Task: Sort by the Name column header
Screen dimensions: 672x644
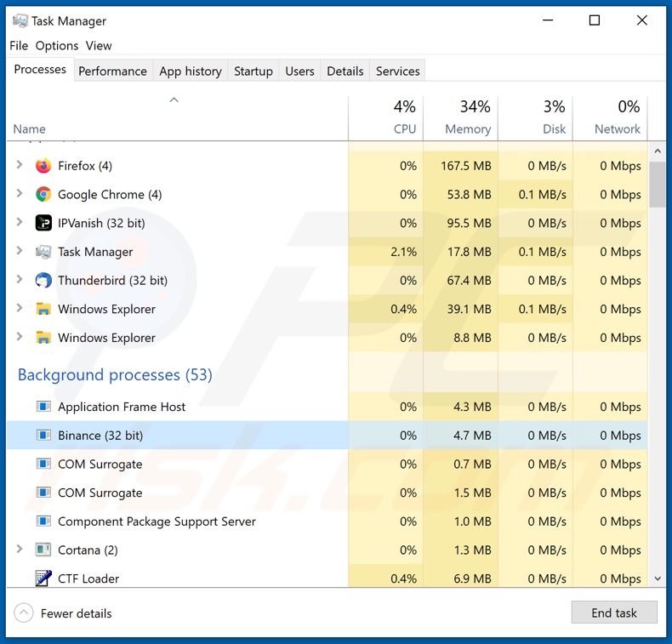Action: click(x=177, y=119)
